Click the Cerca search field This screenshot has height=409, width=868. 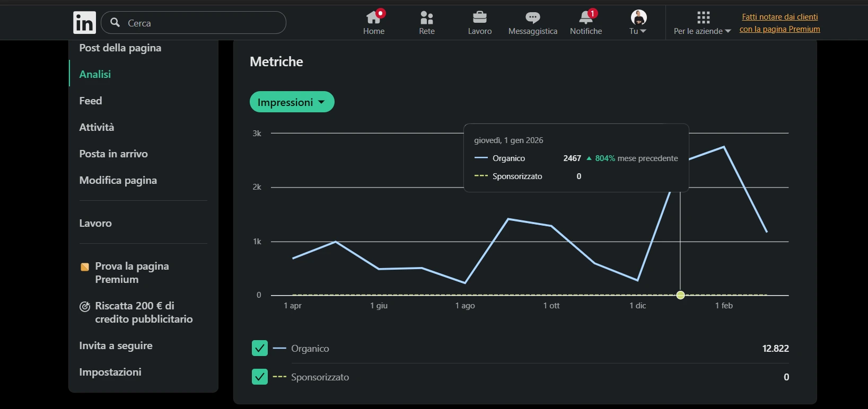click(x=194, y=23)
